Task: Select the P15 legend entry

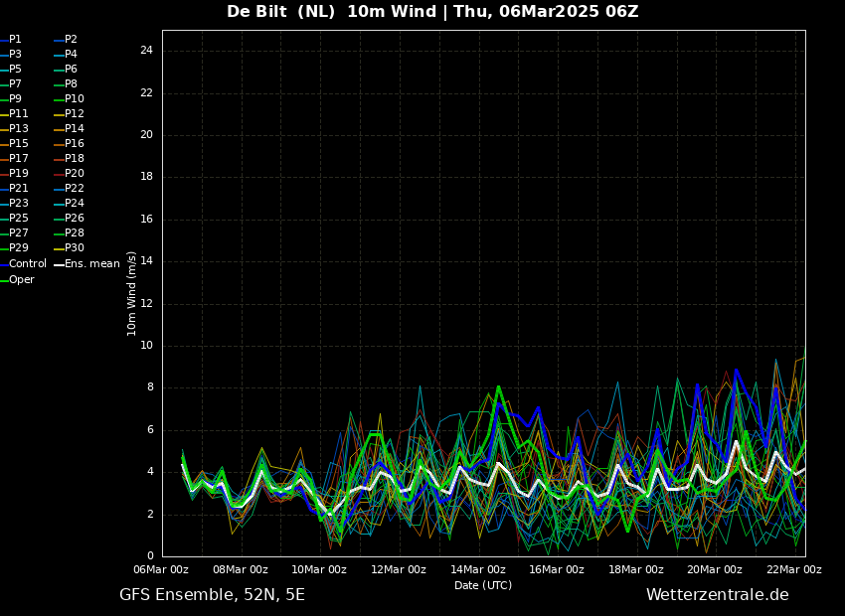Action: click(x=14, y=144)
